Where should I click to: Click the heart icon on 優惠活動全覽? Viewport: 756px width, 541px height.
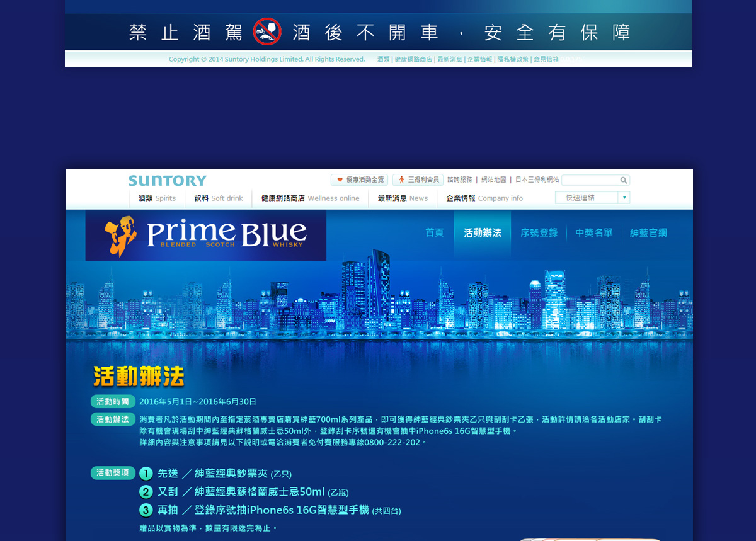(340, 179)
